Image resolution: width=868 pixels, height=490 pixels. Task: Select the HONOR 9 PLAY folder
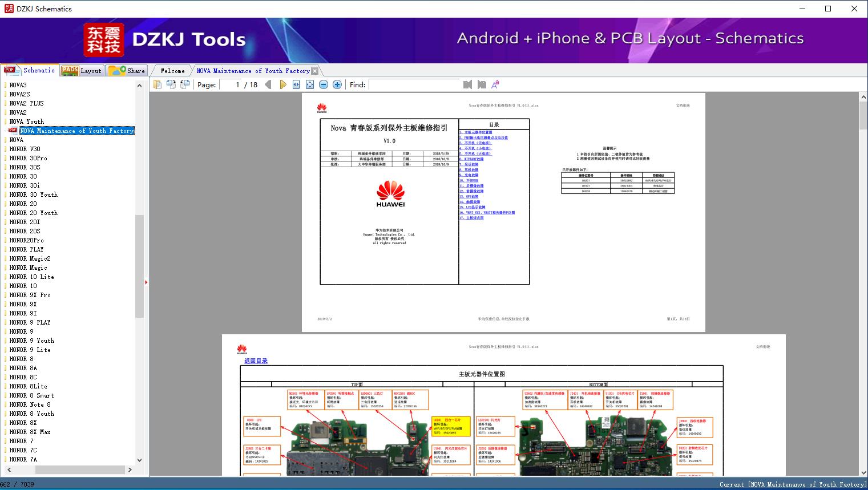pyautogui.click(x=30, y=322)
